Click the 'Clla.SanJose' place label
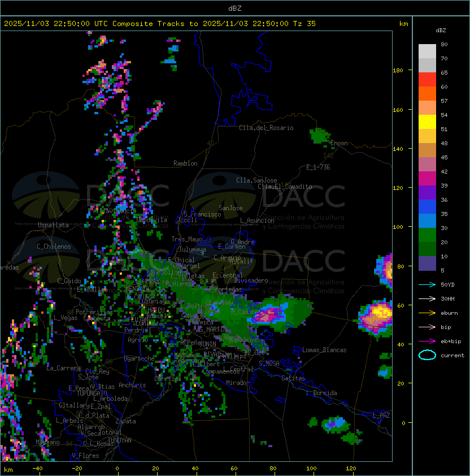The height and width of the screenshot is (476, 470). tap(256, 180)
